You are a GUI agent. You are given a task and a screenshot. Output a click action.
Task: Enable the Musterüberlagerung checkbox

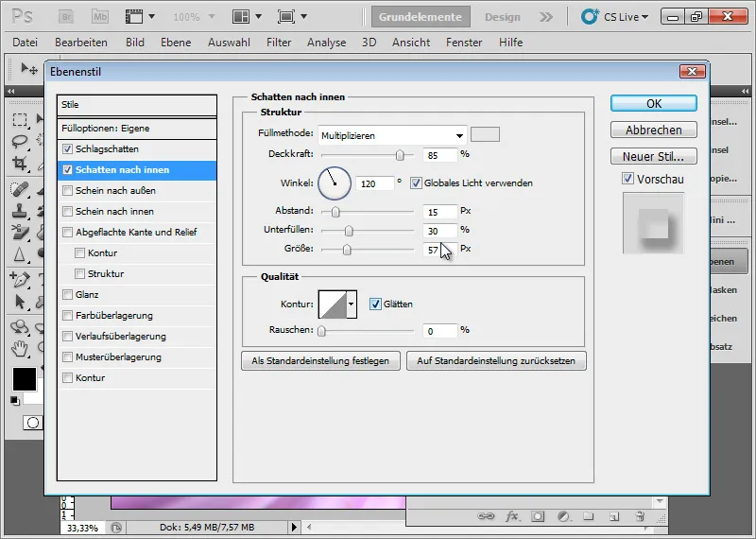(67, 357)
